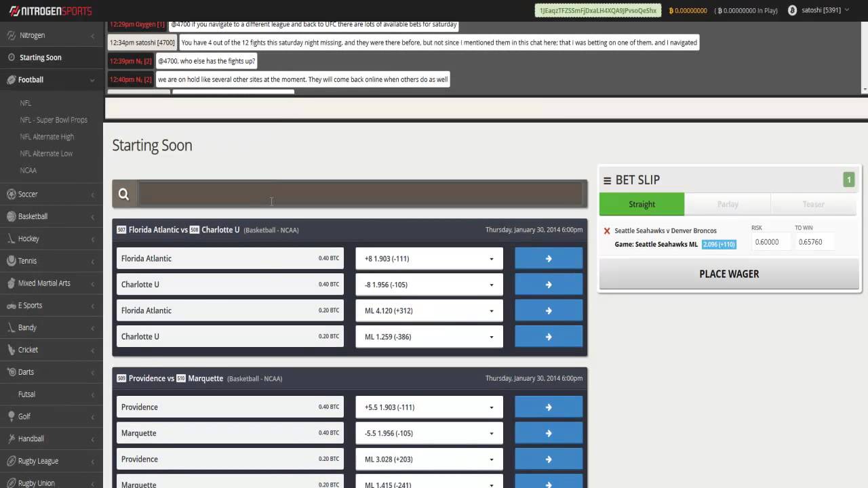Open the ML 1.259 (-386) odds dropdown
The width and height of the screenshot is (868, 488).
pyautogui.click(x=429, y=337)
